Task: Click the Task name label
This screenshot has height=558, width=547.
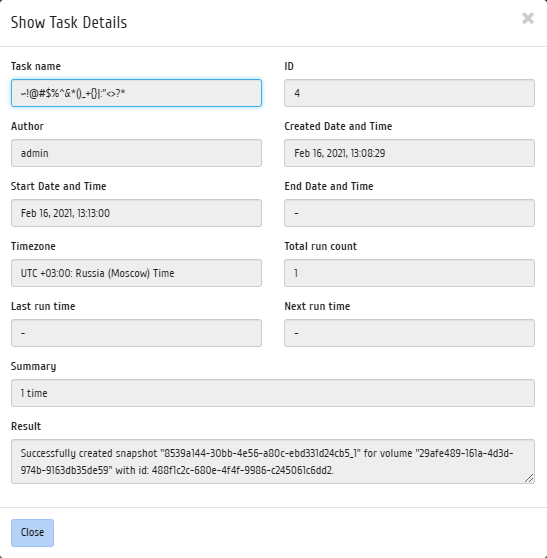Action: point(36,66)
